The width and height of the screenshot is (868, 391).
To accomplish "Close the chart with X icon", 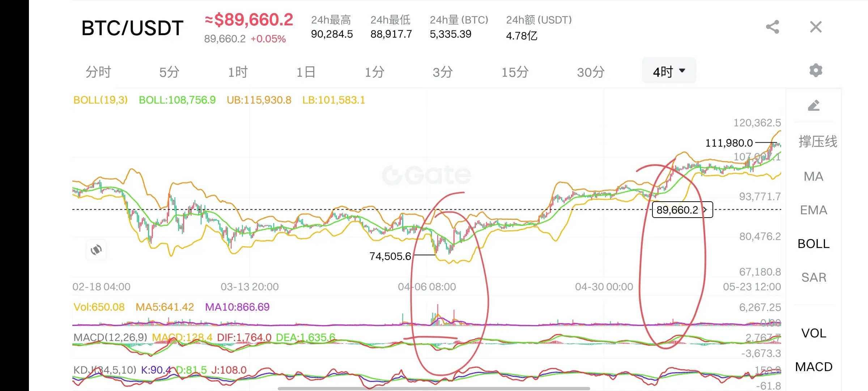I will (816, 27).
